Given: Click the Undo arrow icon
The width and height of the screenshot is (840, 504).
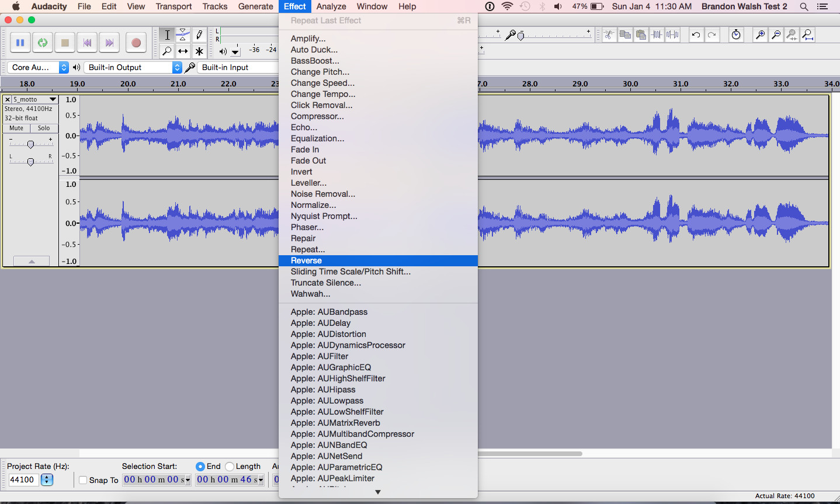Looking at the screenshot, I should coord(696,35).
